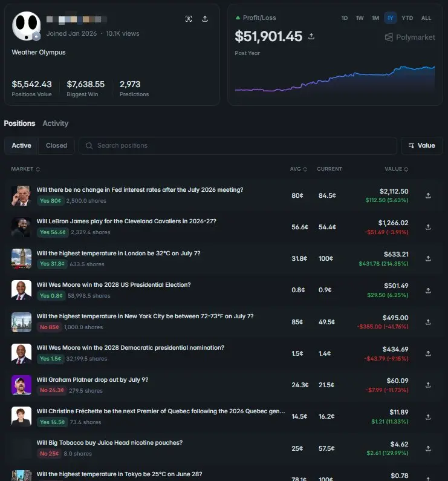Sort by the MARKET column header

tap(25, 169)
